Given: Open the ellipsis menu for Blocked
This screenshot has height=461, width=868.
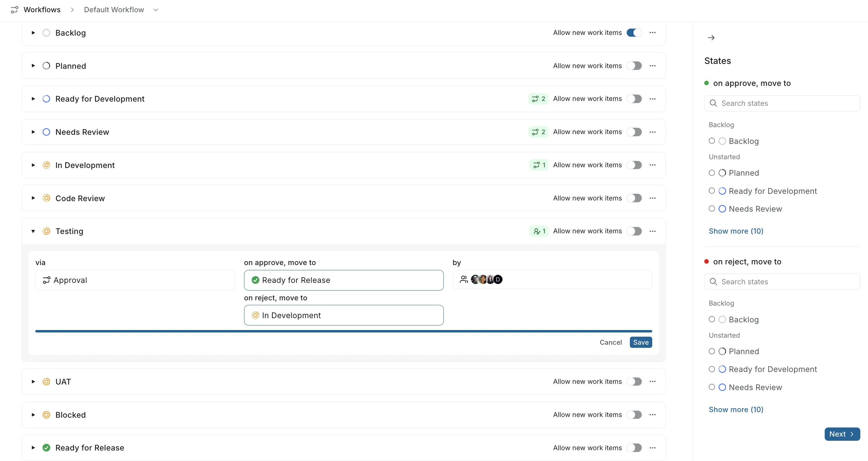Looking at the screenshot, I should (x=653, y=415).
